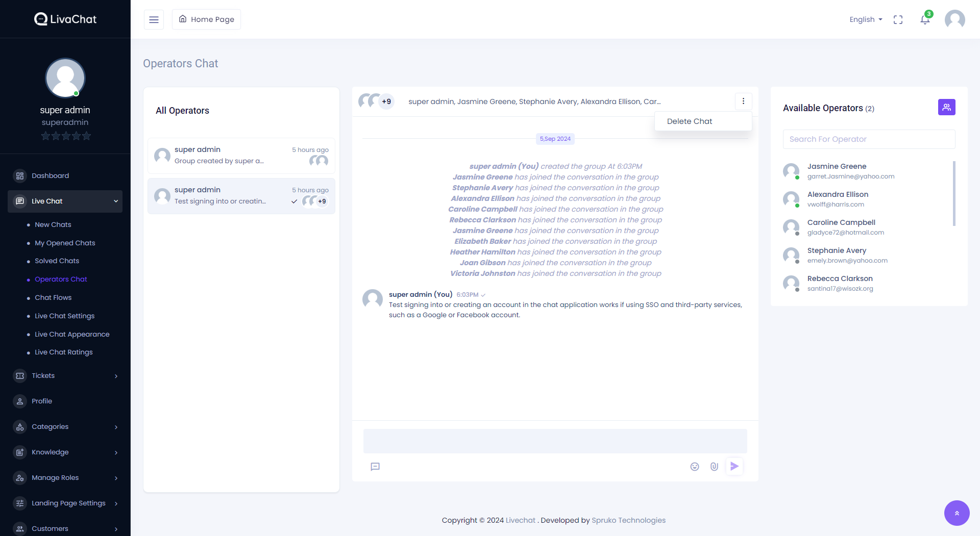The width and height of the screenshot is (980, 536).
Task: Open the three-dot chat options menu
Action: (743, 101)
